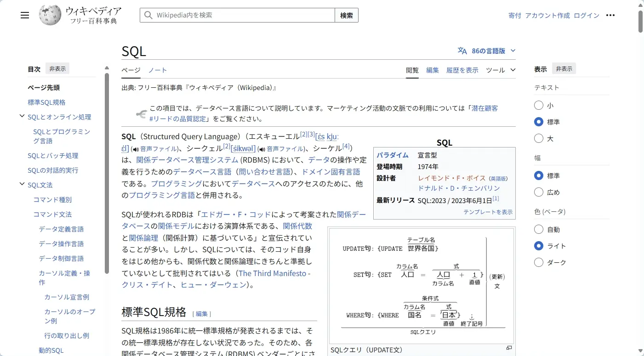The width and height of the screenshot is (644, 356).
Task: Collapse the SQL文法 contents section
Action: pyautogui.click(x=22, y=184)
